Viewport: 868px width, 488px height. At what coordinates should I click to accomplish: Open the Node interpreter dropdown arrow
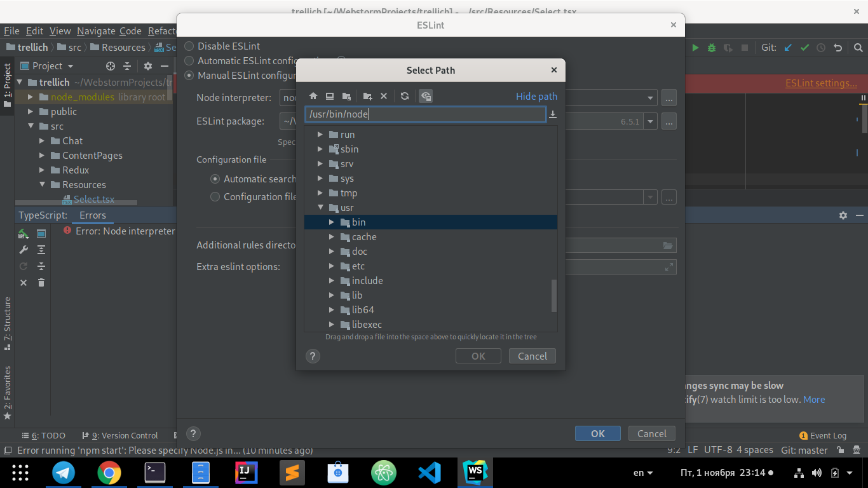point(650,98)
